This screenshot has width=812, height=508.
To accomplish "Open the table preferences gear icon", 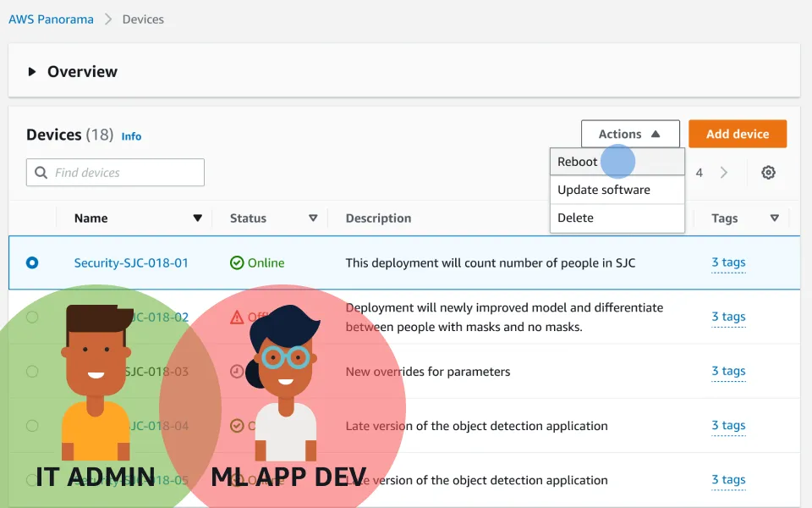I will pos(768,173).
